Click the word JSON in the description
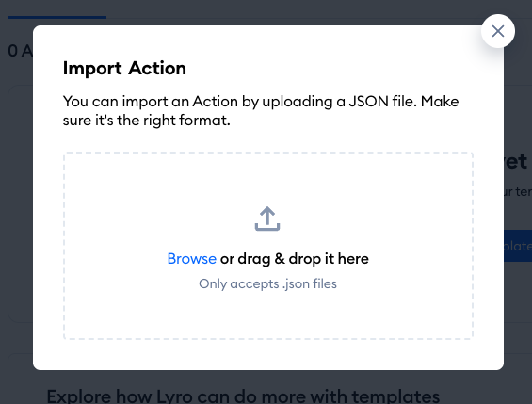Screen dimensions: 532x404 pyautogui.click(x=368, y=102)
